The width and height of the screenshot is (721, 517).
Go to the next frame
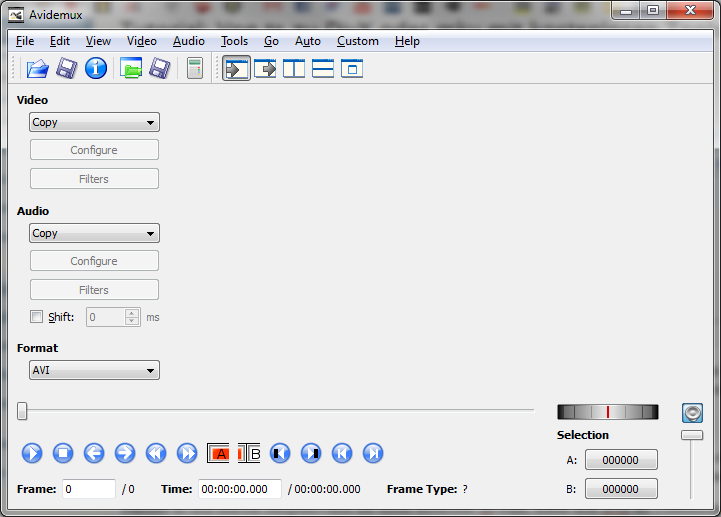pos(125,454)
